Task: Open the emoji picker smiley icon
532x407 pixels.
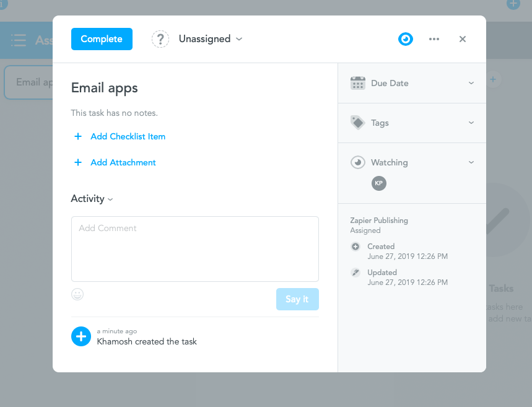Action: click(77, 294)
